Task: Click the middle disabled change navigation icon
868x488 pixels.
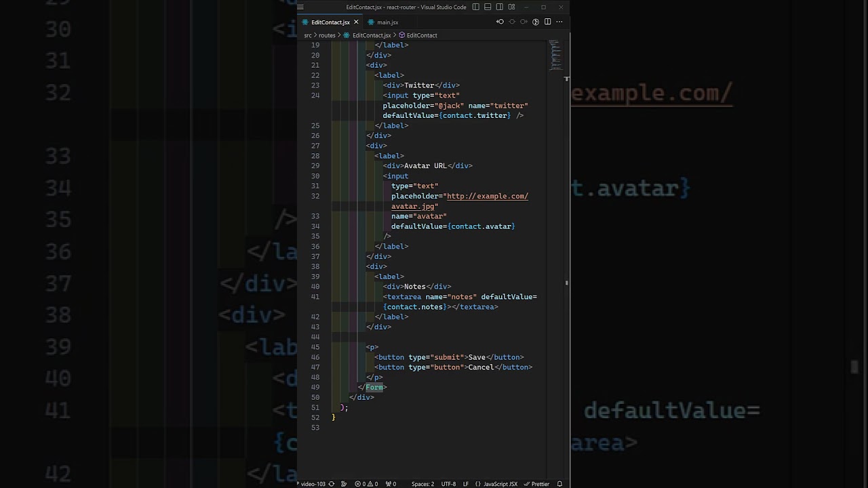Action: click(512, 22)
